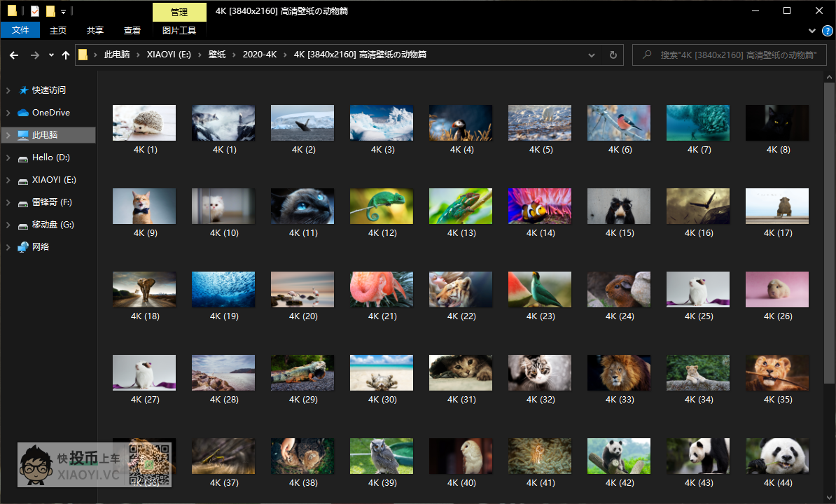Open the recent locations dropdown
The height and width of the screenshot is (504, 836).
pos(51,55)
